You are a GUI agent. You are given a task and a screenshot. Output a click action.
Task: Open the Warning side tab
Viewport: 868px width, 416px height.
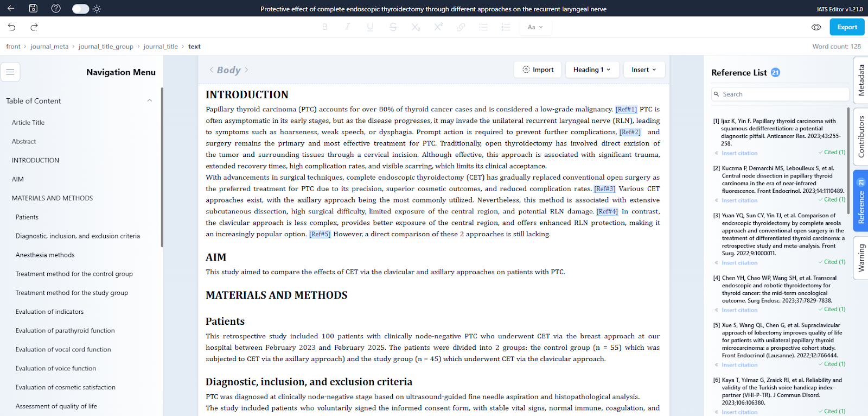[861, 257]
